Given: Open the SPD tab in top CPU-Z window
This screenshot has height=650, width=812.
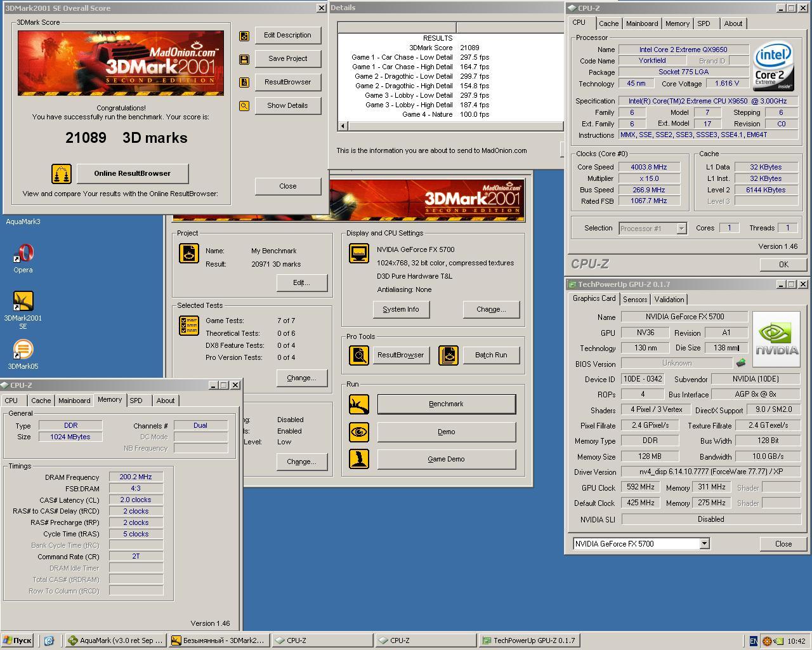Looking at the screenshot, I should click(704, 23).
